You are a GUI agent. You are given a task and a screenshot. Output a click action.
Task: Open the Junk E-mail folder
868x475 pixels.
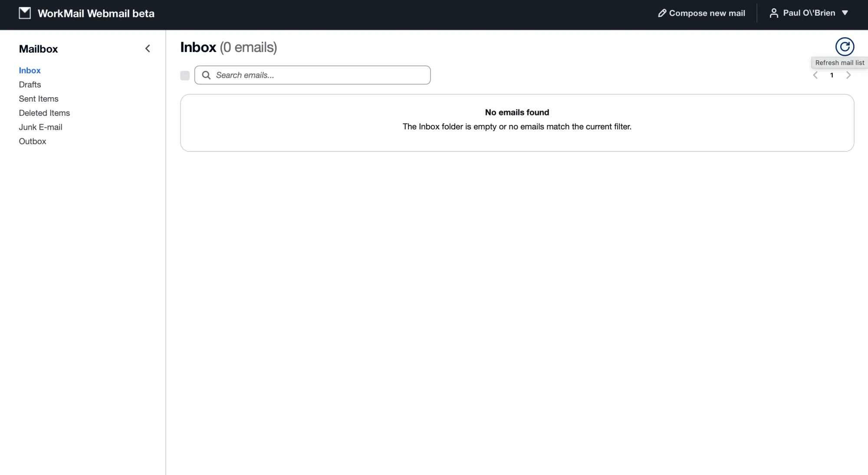tap(40, 127)
